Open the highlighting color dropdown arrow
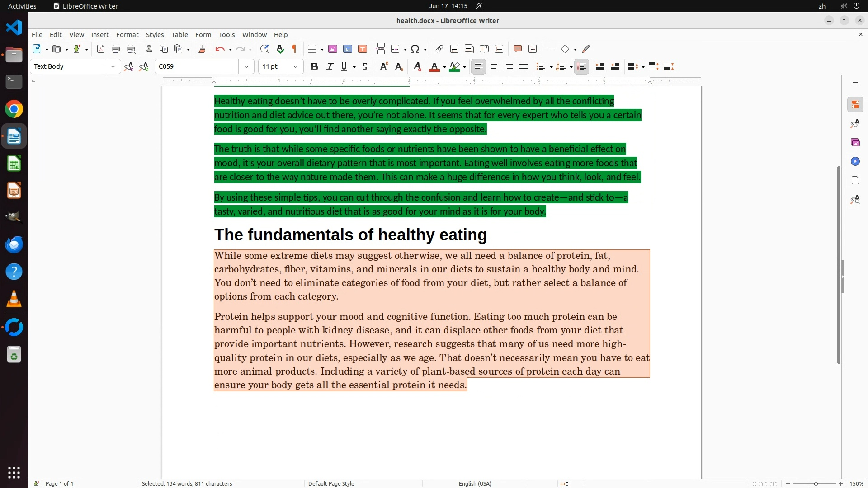This screenshot has width=868, height=488. pos(465,67)
